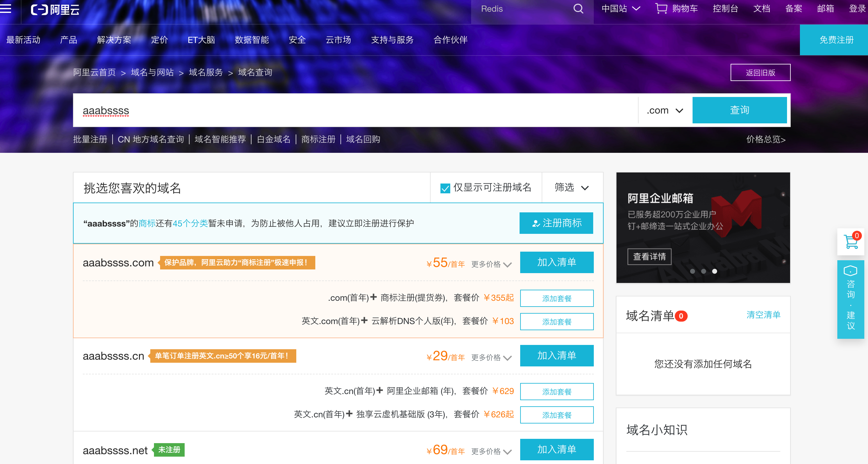This screenshot has height=464, width=868.
Task: Expand the .com domain suffix dropdown
Action: 665,110
